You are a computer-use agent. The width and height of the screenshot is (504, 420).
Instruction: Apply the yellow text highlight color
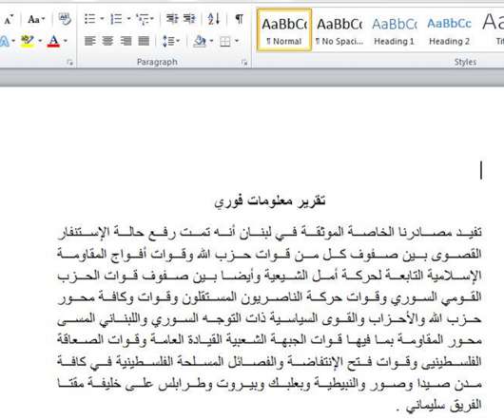(x=28, y=41)
